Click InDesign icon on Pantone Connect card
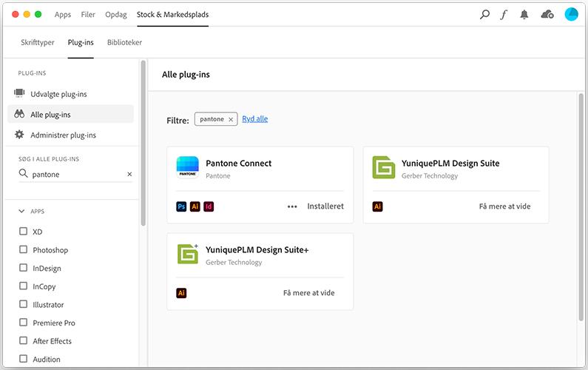 pos(209,206)
